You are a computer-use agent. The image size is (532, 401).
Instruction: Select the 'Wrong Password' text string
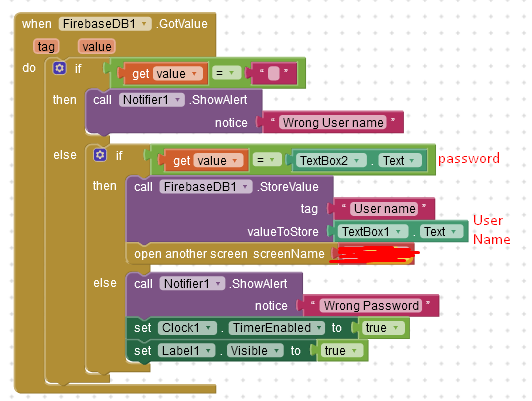coord(371,306)
